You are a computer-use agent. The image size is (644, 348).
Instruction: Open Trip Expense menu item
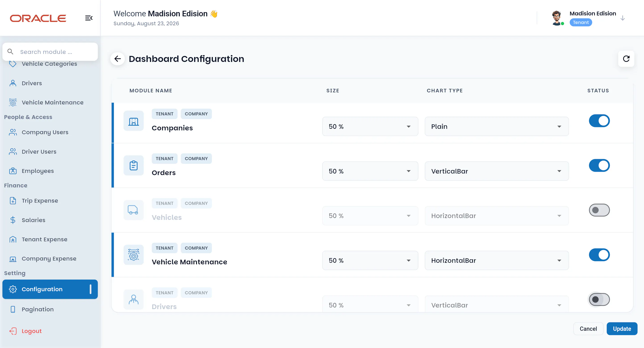50,200
